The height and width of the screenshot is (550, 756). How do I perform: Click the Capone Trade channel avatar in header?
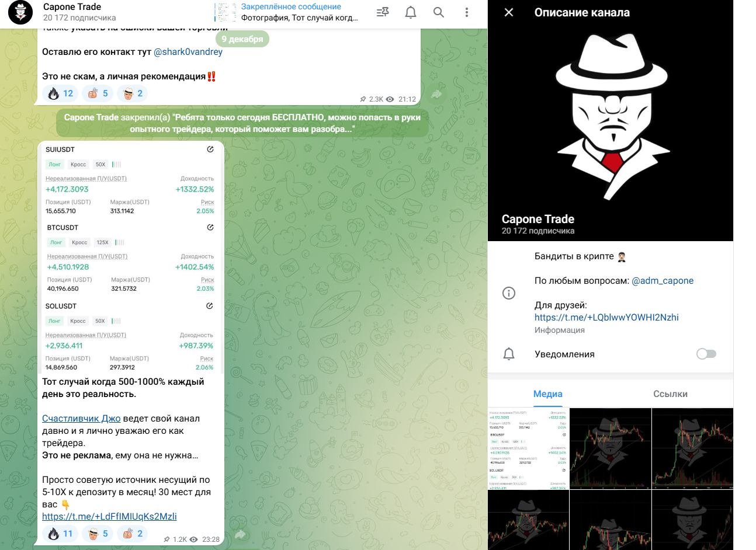coord(20,12)
